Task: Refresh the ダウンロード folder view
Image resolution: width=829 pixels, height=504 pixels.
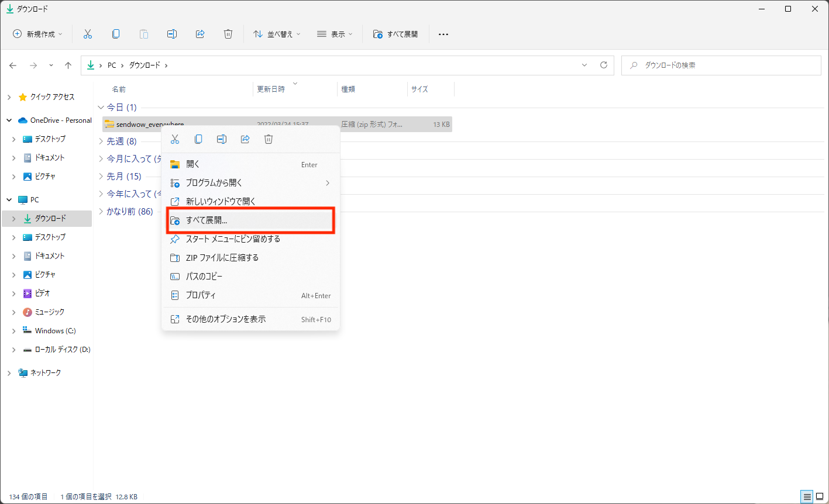Action: 604,65
